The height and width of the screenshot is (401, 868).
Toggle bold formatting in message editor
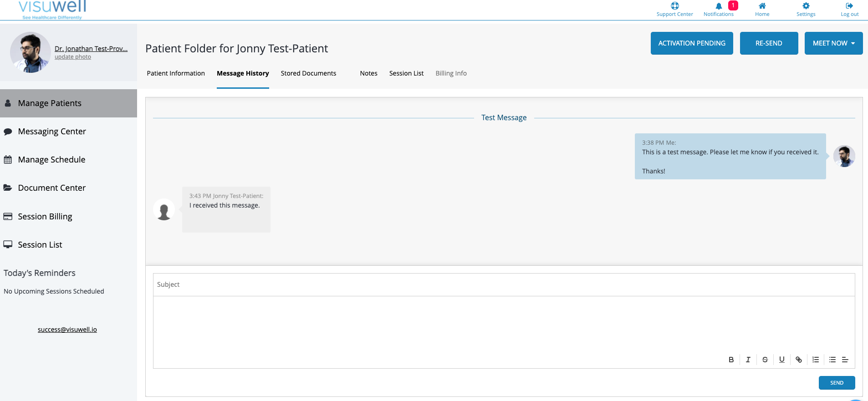[x=731, y=360]
